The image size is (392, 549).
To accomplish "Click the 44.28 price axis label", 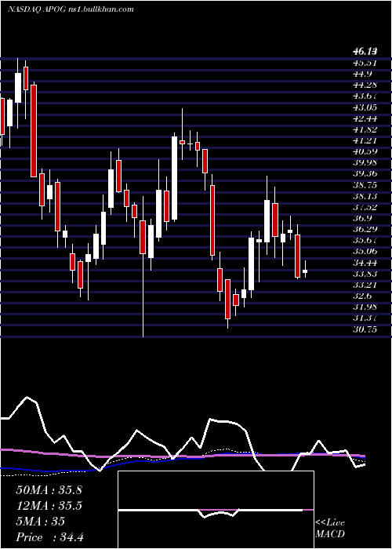I will tap(365, 85).
